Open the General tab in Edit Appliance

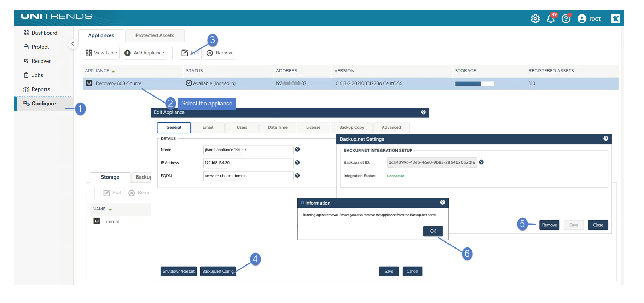click(x=174, y=127)
